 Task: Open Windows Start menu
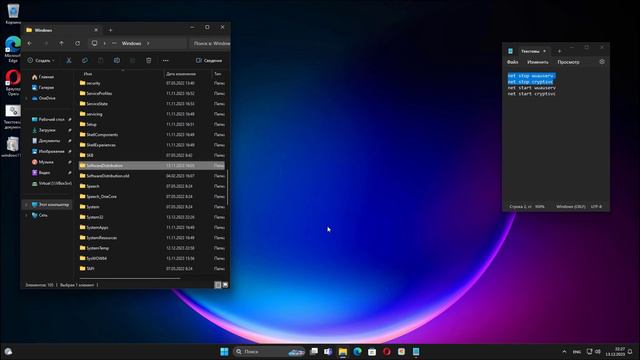click(x=224, y=351)
